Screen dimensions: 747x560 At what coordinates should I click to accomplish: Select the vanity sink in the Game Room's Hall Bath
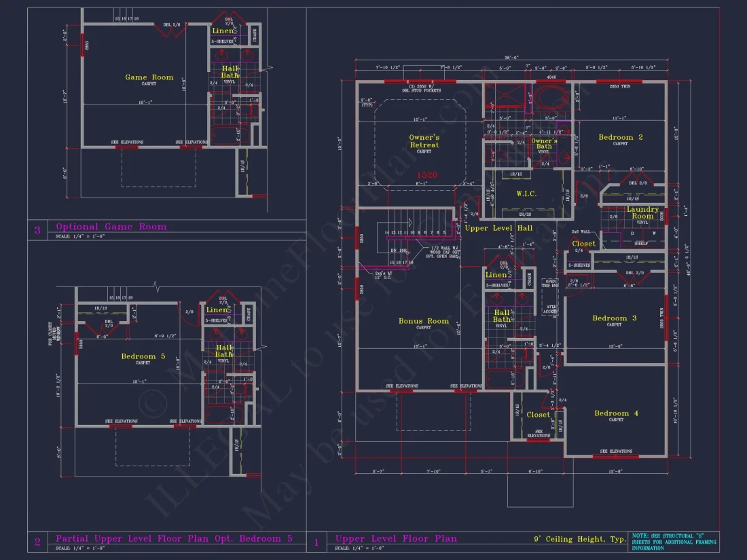tap(221, 54)
